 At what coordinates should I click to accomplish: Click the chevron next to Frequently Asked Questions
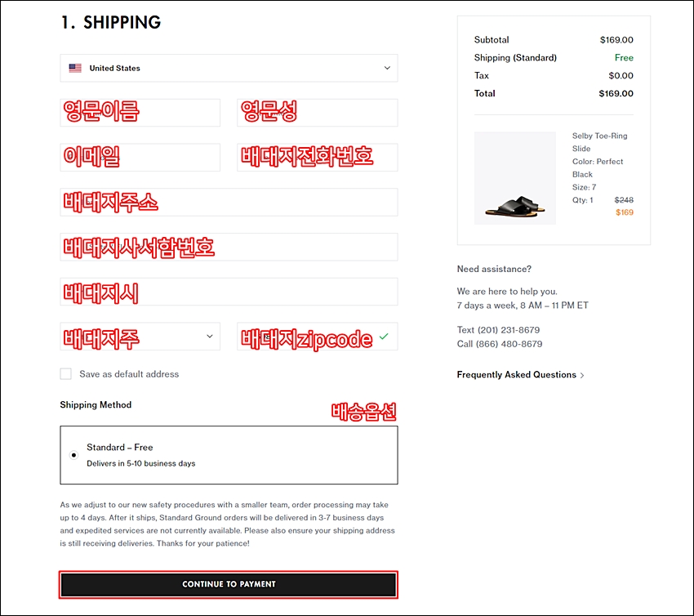pos(582,375)
